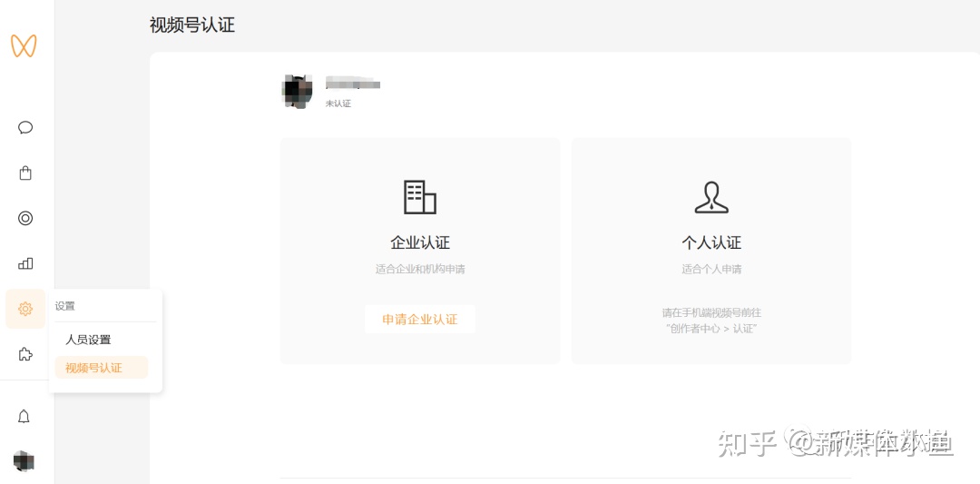Open the shopping bag icon in sidebar
Viewport: 980px width, 484px height.
tap(25, 173)
